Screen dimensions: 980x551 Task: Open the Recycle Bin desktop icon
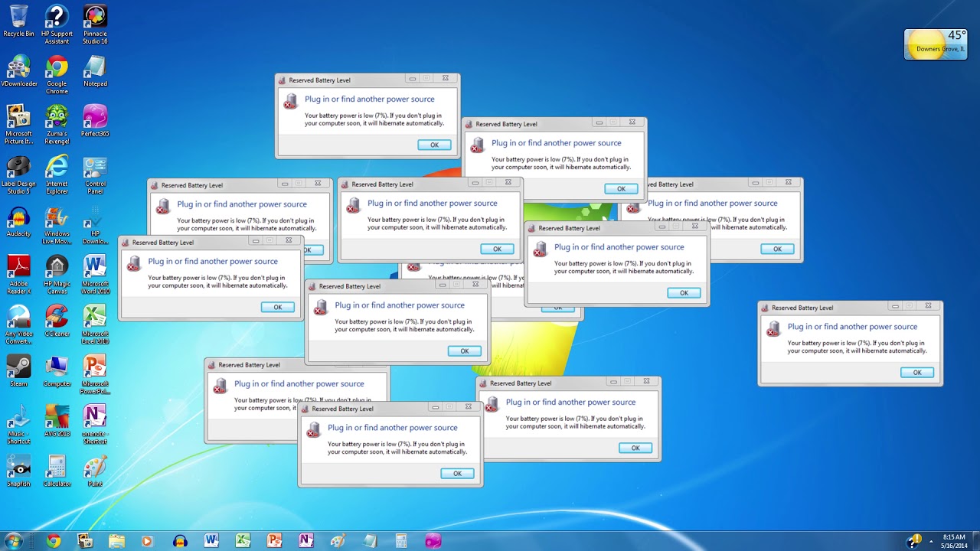(18, 21)
